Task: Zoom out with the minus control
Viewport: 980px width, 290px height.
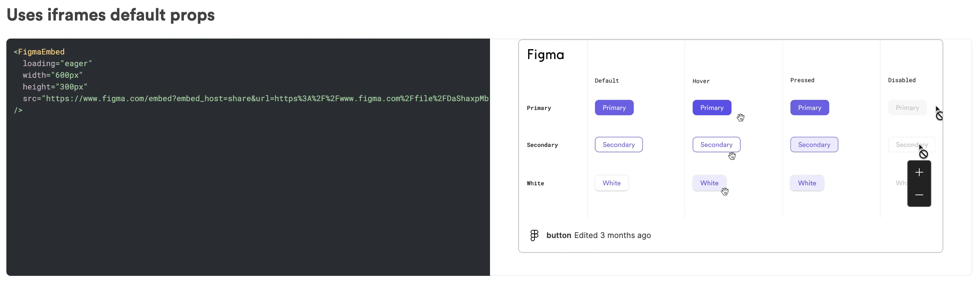Action: [920, 195]
